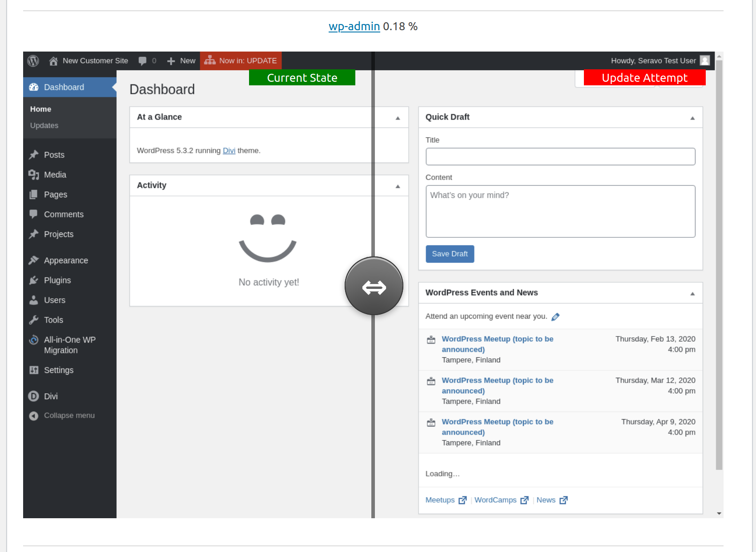
Task: Click the Collapse menu text
Action: [x=69, y=416]
